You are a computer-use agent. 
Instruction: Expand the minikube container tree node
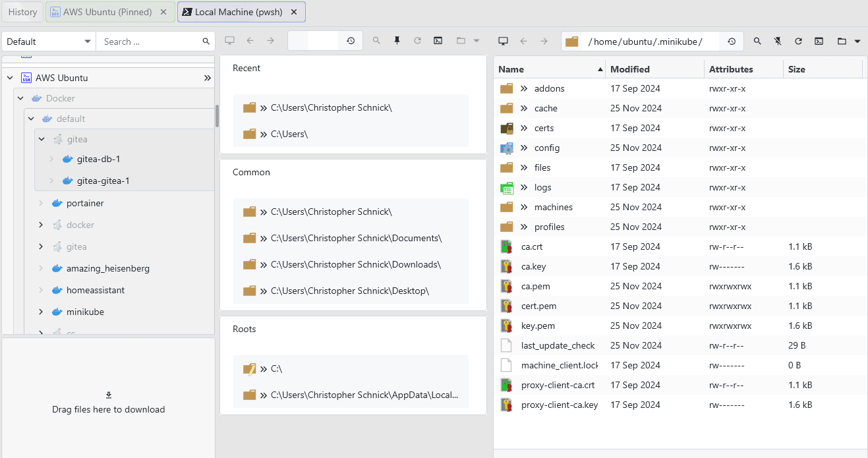41,312
